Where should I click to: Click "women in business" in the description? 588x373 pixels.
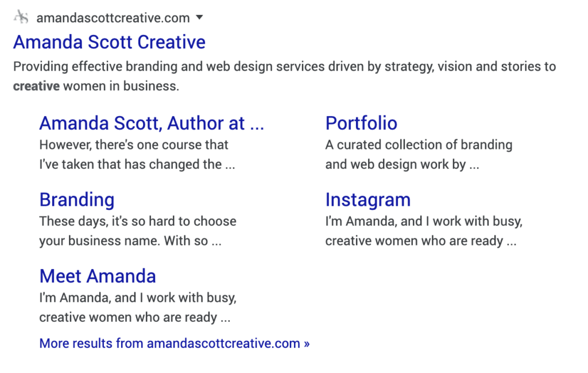(121, 86)
